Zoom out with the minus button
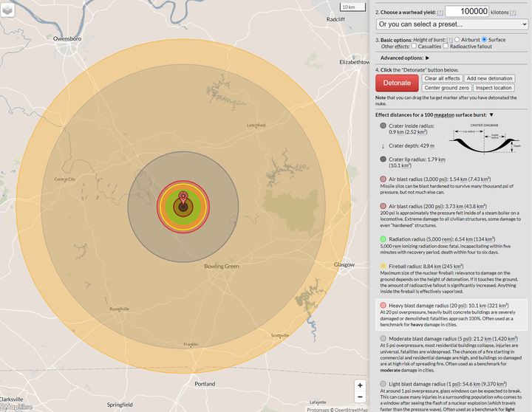532x412 pixels. point(360,396)
